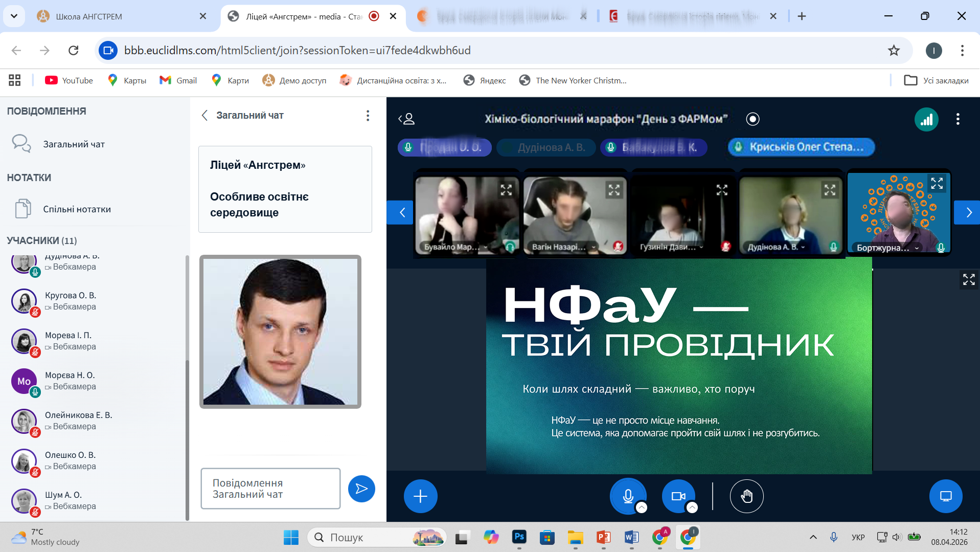This screenshot has width=980, height=552.
Task: Expand video options under camera button
Action: [x=692, y=507]
